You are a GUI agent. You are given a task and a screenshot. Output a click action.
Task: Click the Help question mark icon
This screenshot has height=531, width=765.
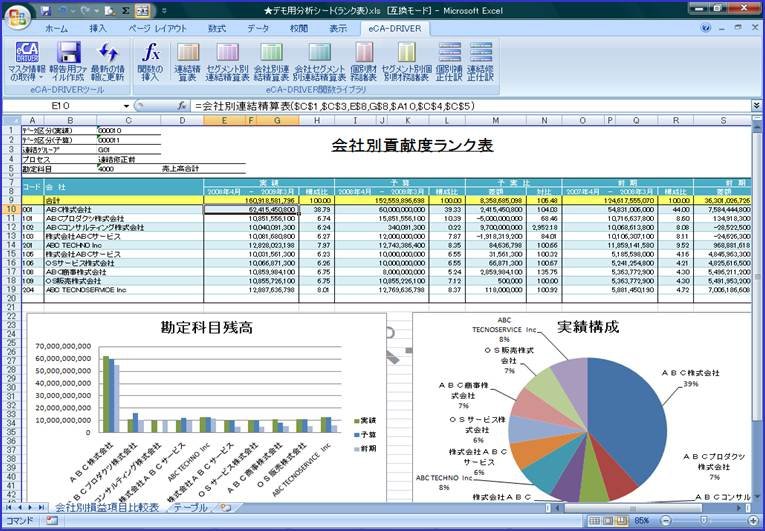point(705,28)
